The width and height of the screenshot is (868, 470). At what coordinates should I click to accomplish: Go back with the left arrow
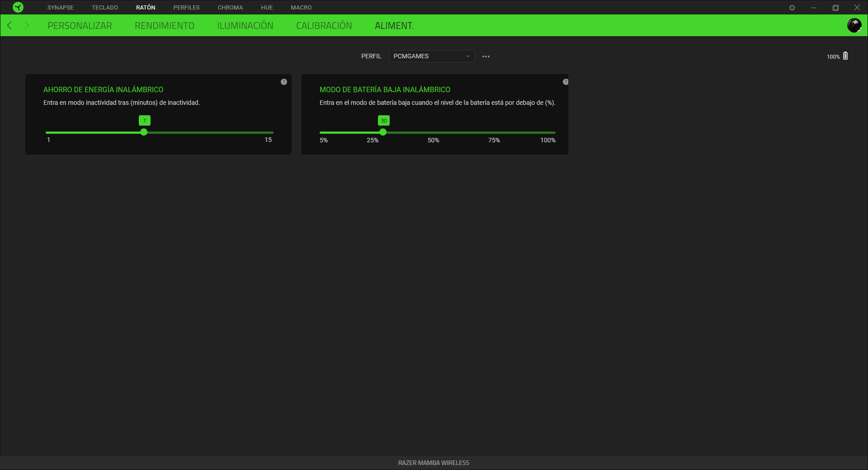[9, 25]
